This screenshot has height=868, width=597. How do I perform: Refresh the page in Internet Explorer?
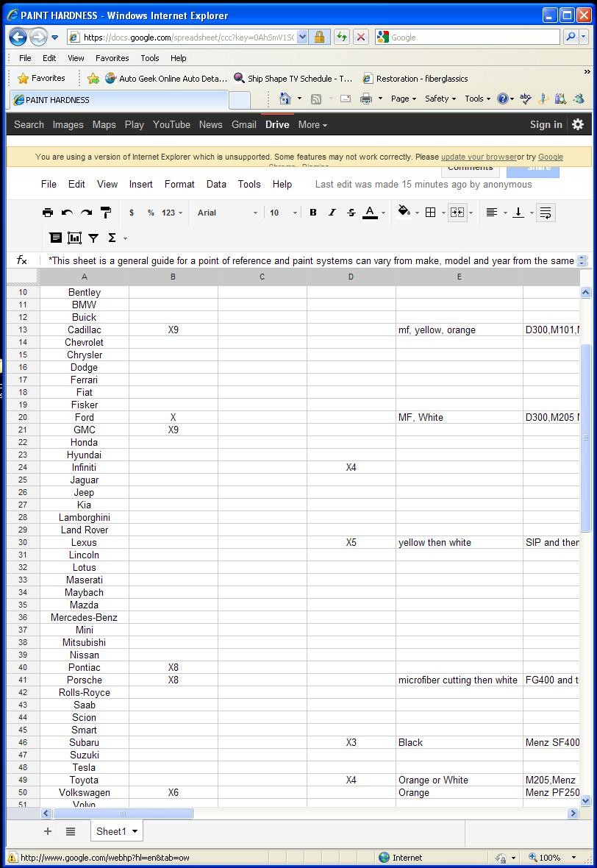342,37
